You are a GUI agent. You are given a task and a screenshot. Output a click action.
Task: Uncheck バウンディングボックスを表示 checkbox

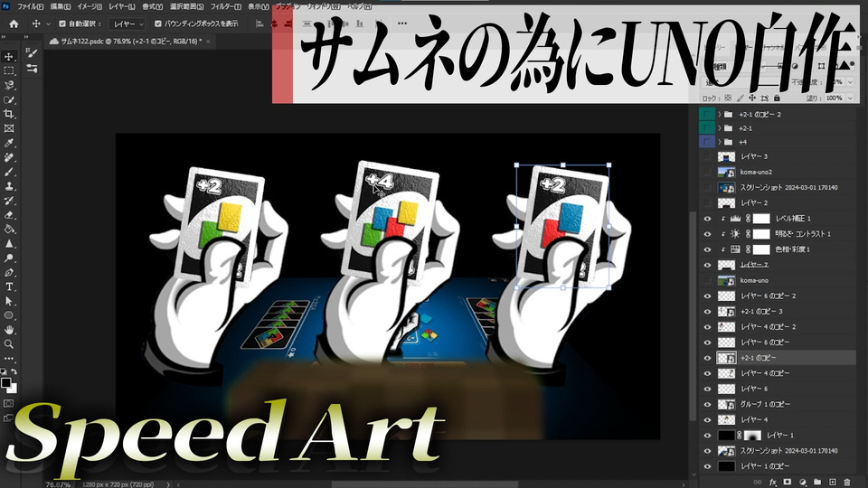coord(157,23)
